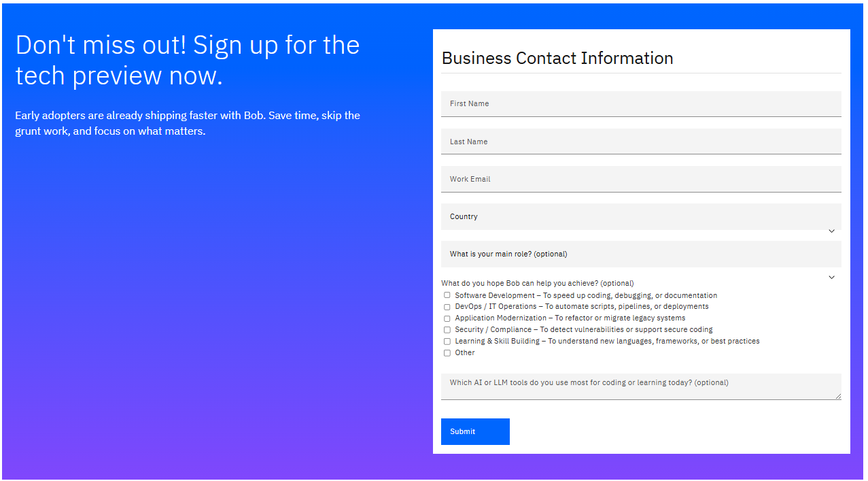Viewport: 868px width, 481px height.
Task: Click the Business Contact Information heading
Action: (557, 58)
